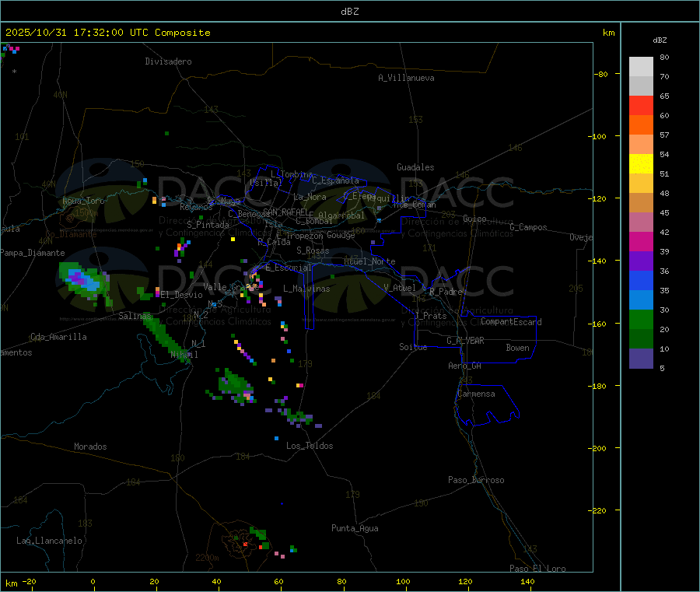Click the Cda_Amarilla label
The image size is (700, 592).
(x=58, y=337)
